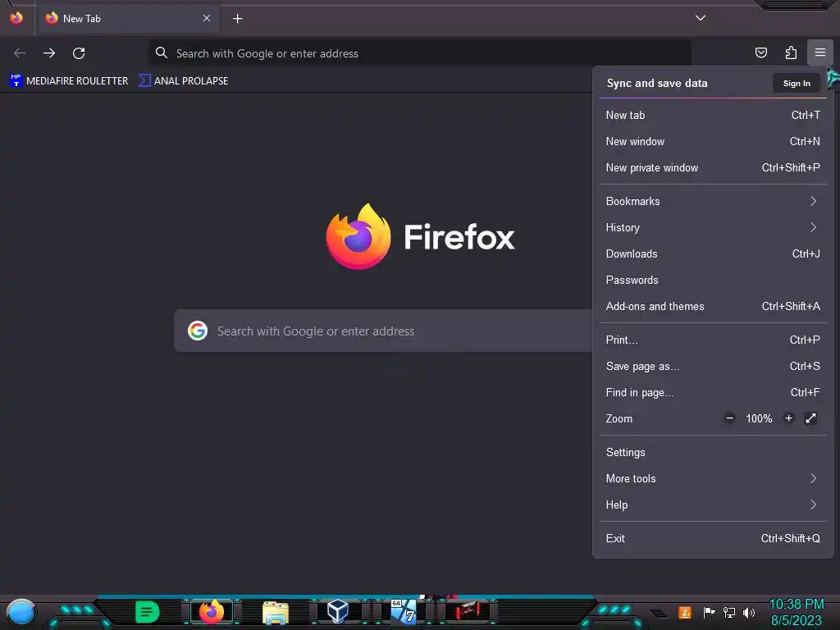Click the magnifier icon in address bar

point(162,52)
